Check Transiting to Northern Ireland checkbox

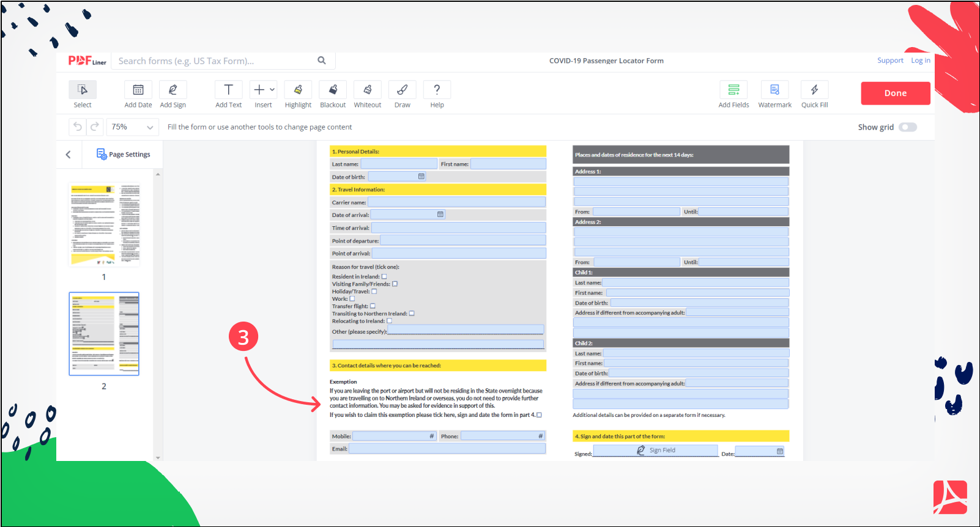point(412,313)
